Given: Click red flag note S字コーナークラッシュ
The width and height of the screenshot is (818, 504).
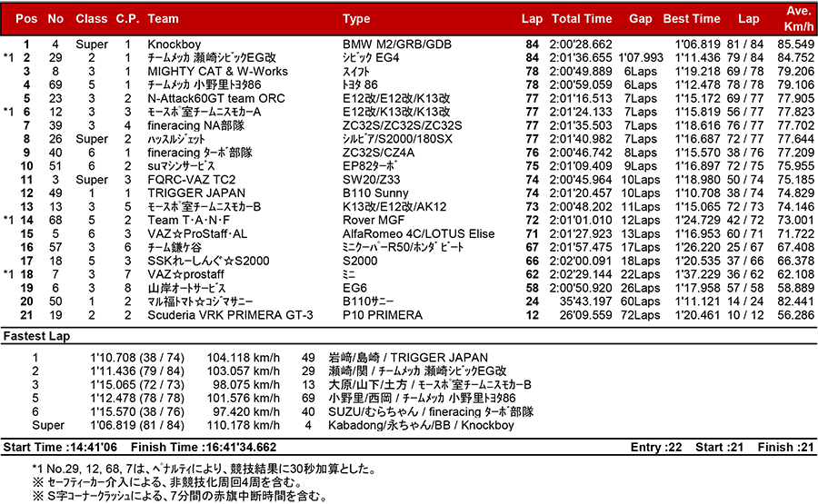Looking at the screenshot, I should tap(180, 496).
